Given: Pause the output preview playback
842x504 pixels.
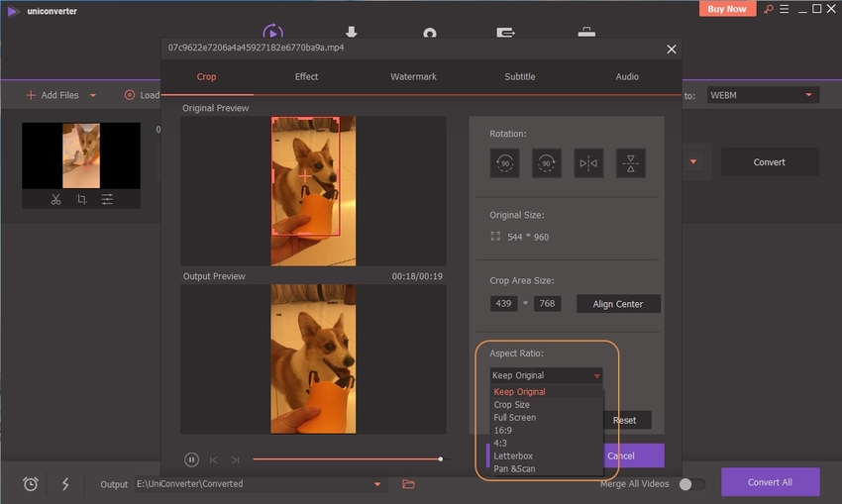Looking at the screenshot, I should click(191, 459).
